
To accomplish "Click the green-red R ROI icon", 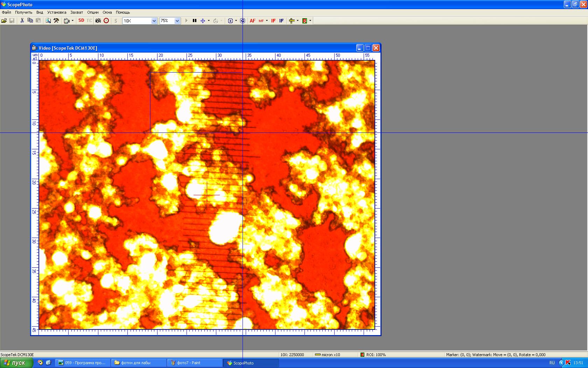I will (x=304, y=21).
